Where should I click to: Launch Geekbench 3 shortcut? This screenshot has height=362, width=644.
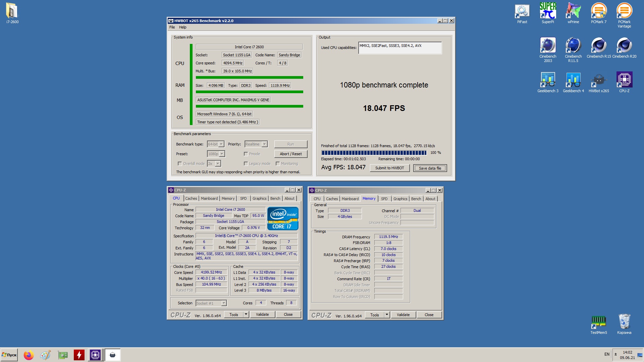point(548,82)
